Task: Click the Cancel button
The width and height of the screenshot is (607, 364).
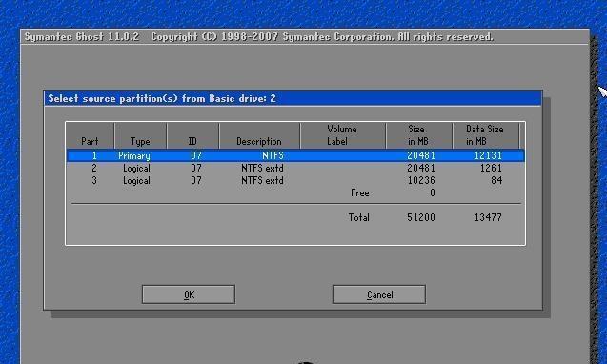Action: pos(379,294)
